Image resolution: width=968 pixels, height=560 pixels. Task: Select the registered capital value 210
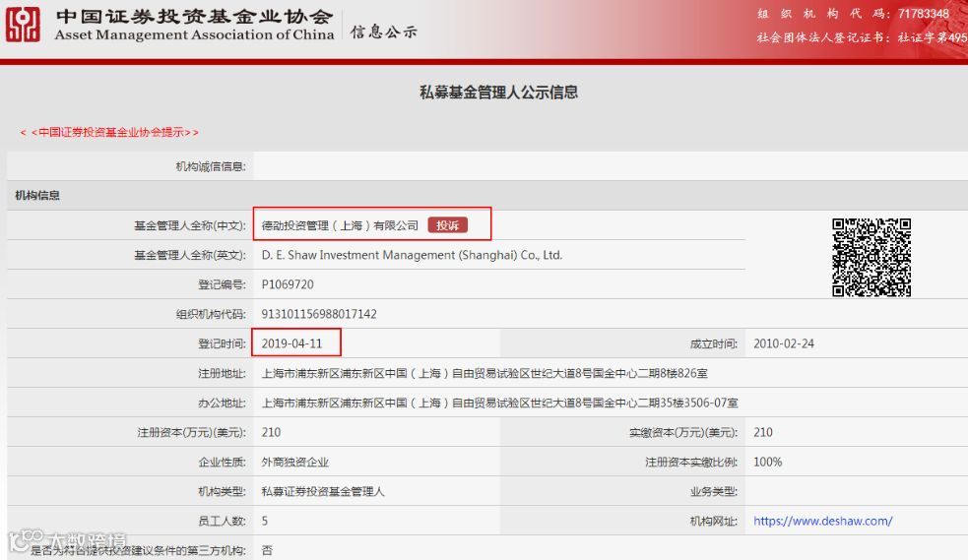tap(271, 432)
